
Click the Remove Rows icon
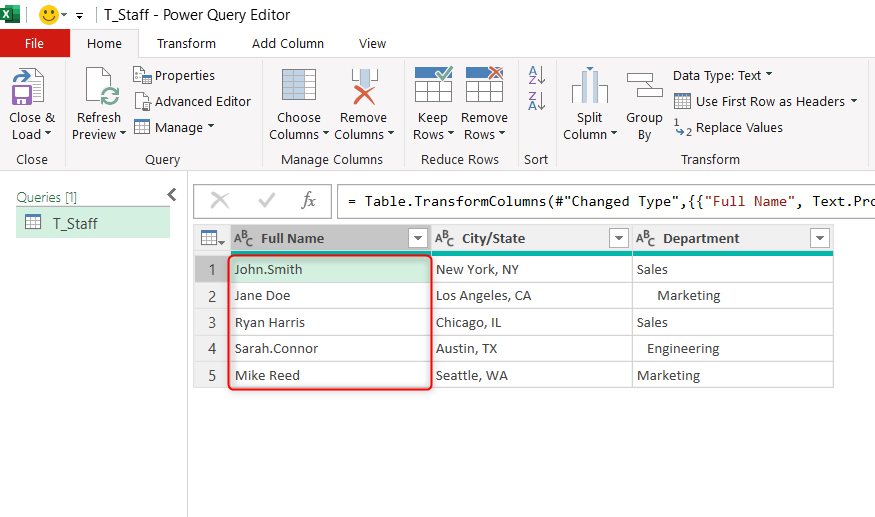point(484,84)
